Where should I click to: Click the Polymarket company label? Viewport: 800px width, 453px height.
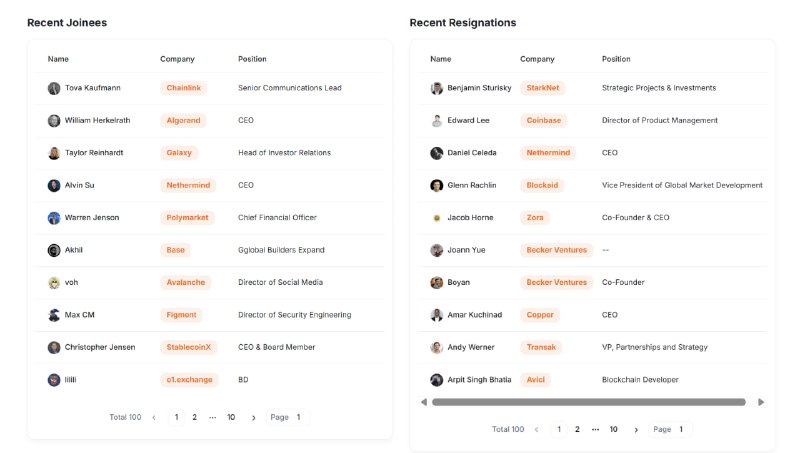(187, 217)
